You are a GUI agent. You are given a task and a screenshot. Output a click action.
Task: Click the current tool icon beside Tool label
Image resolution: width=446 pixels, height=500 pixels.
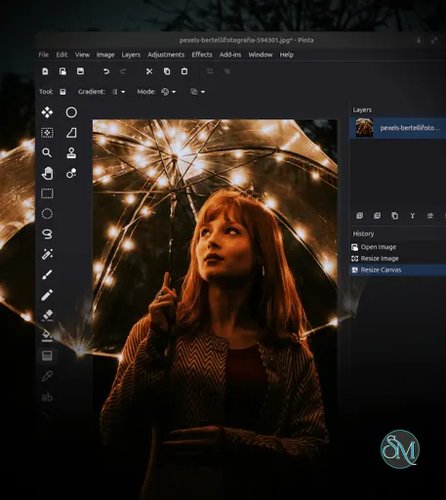pyautogui.click(x=63, y=92)
